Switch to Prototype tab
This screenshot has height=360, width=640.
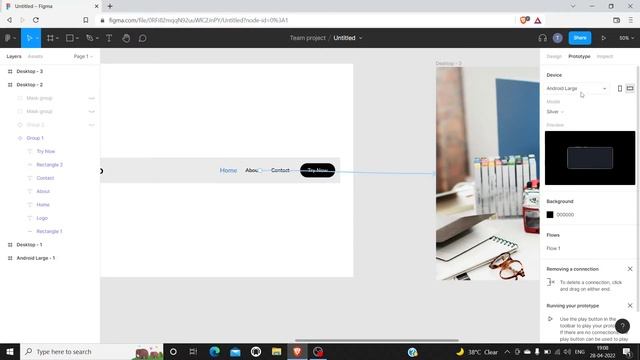coord(579,56)
